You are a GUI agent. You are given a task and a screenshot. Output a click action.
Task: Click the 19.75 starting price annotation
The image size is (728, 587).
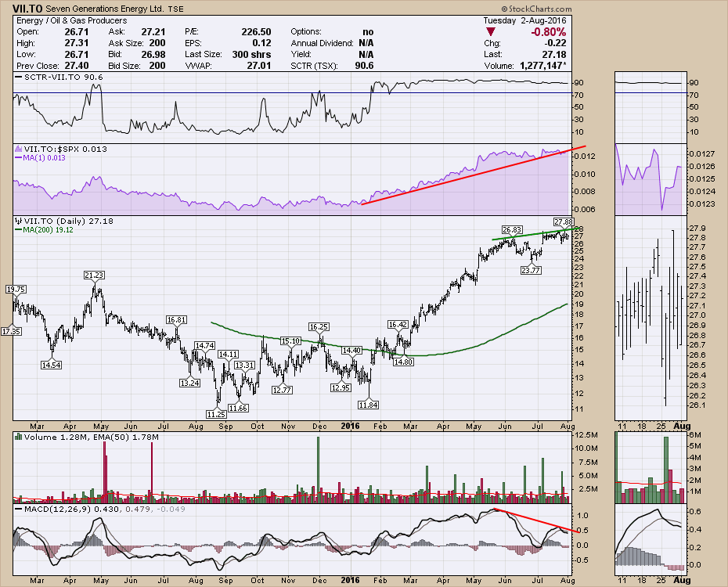click(x=16, y=289)
